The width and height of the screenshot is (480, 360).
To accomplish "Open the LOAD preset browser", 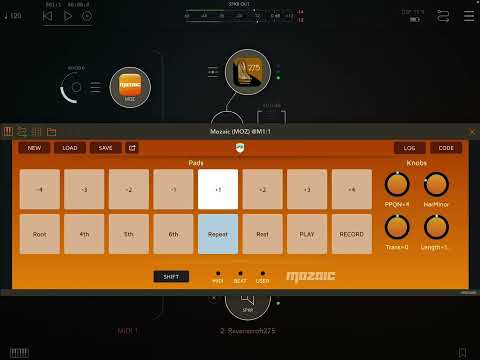I will tap(70, 148).
